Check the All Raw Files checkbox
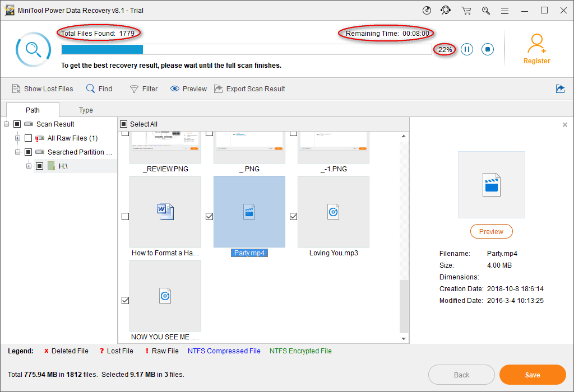This screenshot has height=392, width=574. click(28, 138)
